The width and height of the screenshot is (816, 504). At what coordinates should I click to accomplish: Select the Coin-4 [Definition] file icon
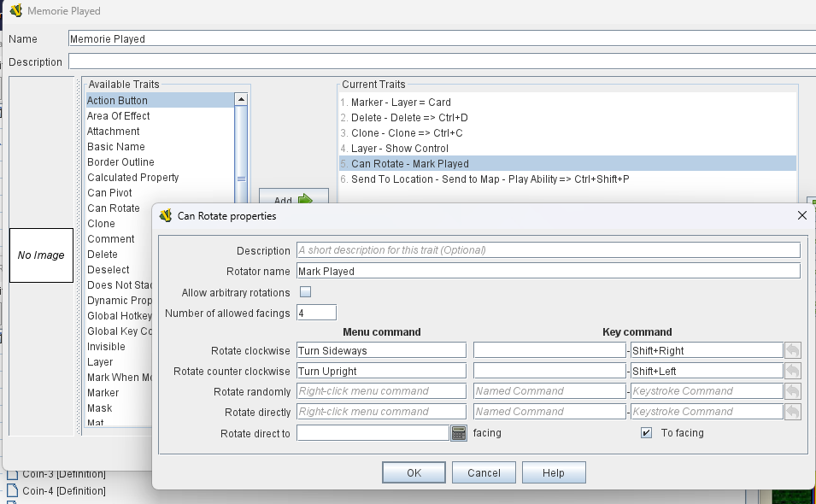point(13,490)
